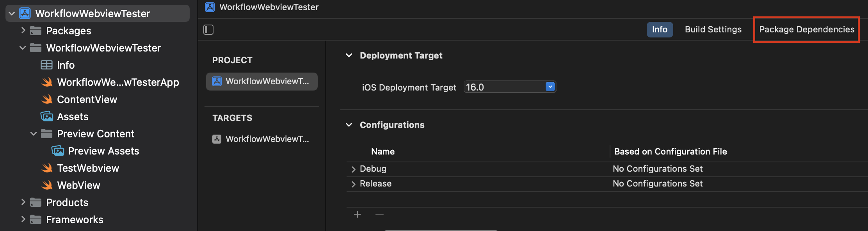
Task: Click the project icon under PROJECT section
Action: (x=217, y=81)
